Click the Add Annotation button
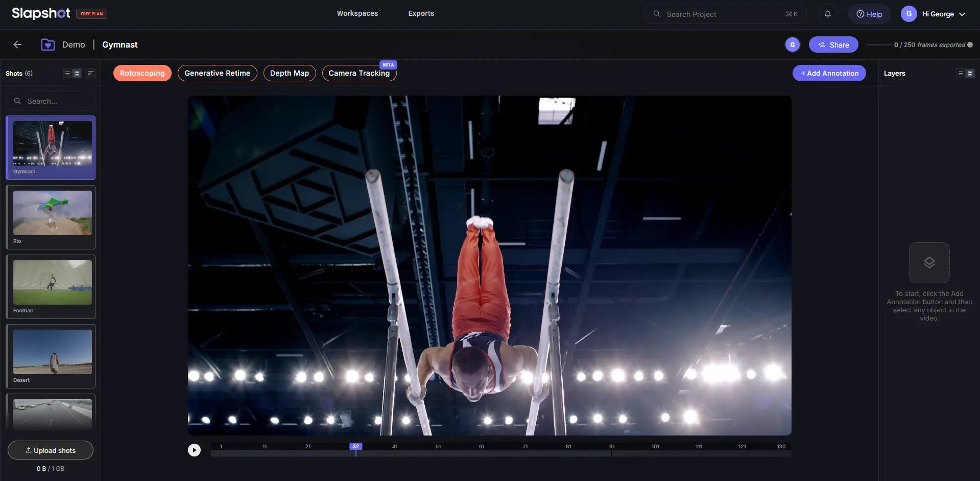Screen dimensions: 980x481 [x=829, y=73]
